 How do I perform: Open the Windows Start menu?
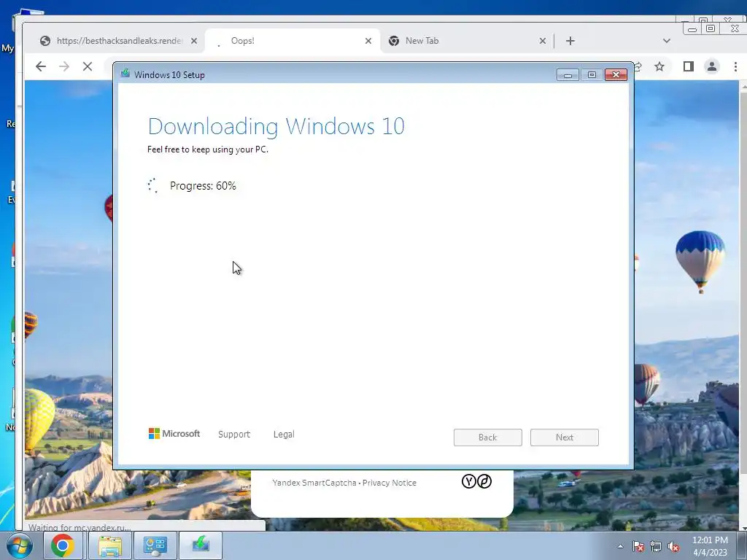20,545
